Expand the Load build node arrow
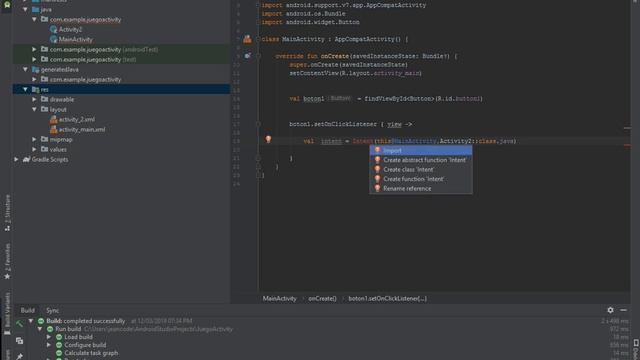The height and width of the screenshot is (360, 640). click(49, 337)
